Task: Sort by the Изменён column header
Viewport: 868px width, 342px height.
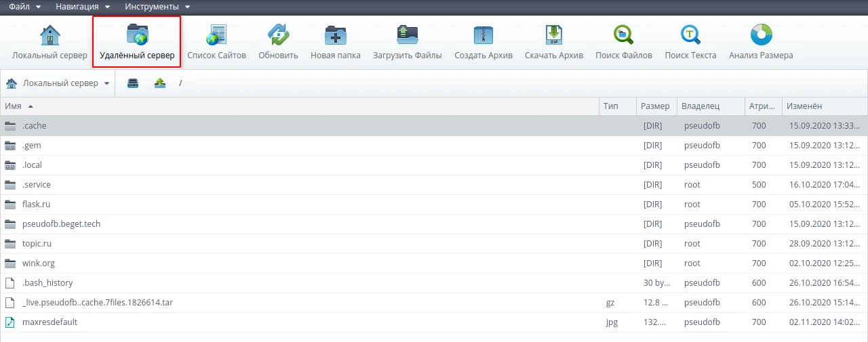Action: [804, 106]
